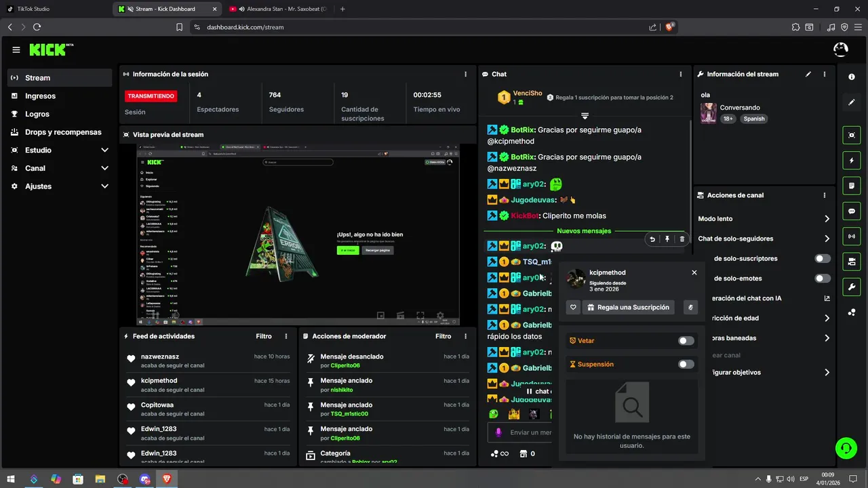This screenshot has height=488, width=868.
Task: Click the stream preview thumbnail
Action: (x=298, y=235)
